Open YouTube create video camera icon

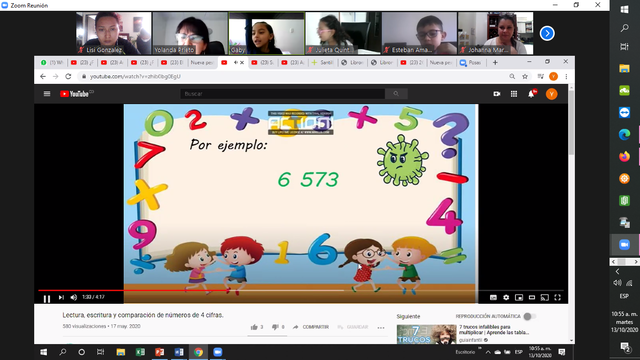point(497,94)
